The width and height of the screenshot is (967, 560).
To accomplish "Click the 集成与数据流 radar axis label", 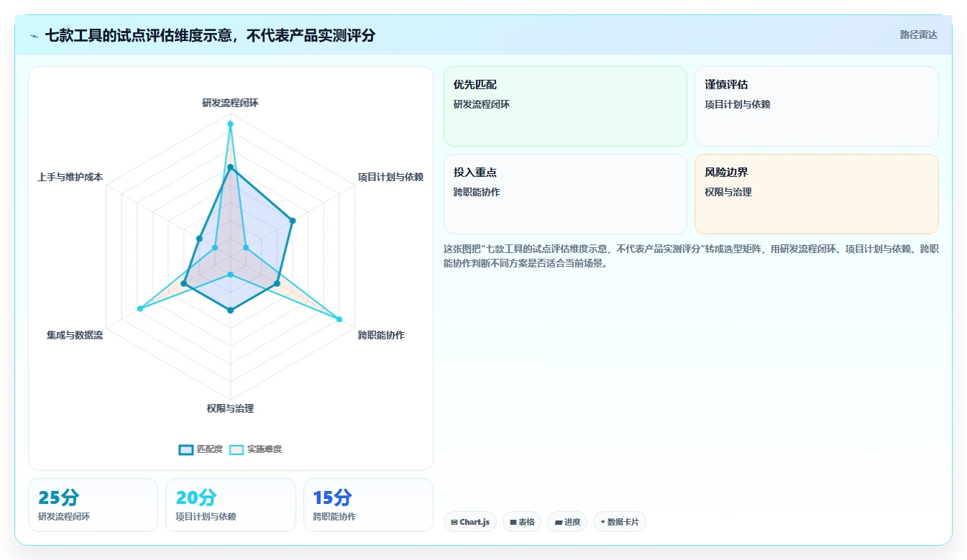I will (x=75, y=335).
